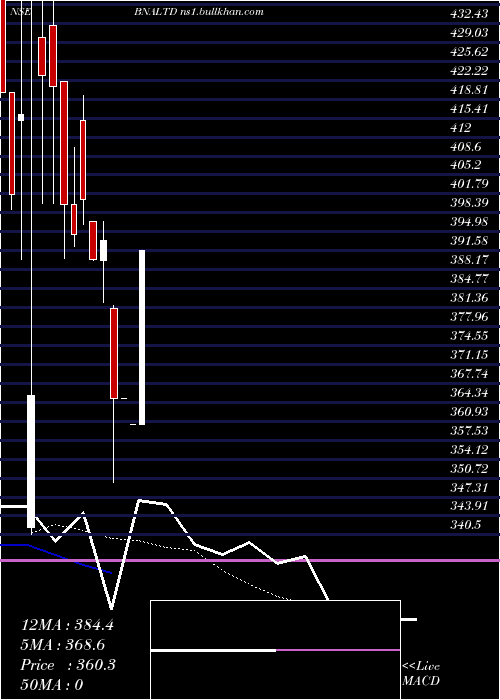
Task: Click the 429.03 price axis label
Action: pos(469,33)
